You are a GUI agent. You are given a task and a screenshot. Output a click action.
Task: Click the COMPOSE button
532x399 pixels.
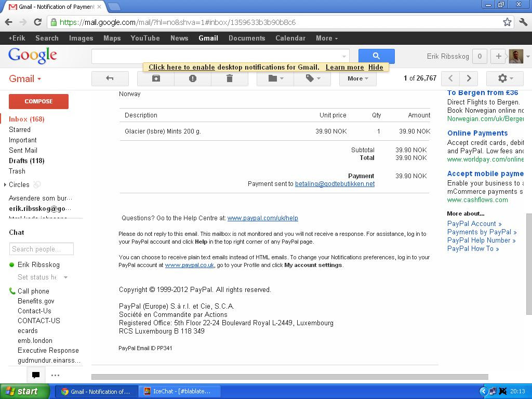coord(38,101)
